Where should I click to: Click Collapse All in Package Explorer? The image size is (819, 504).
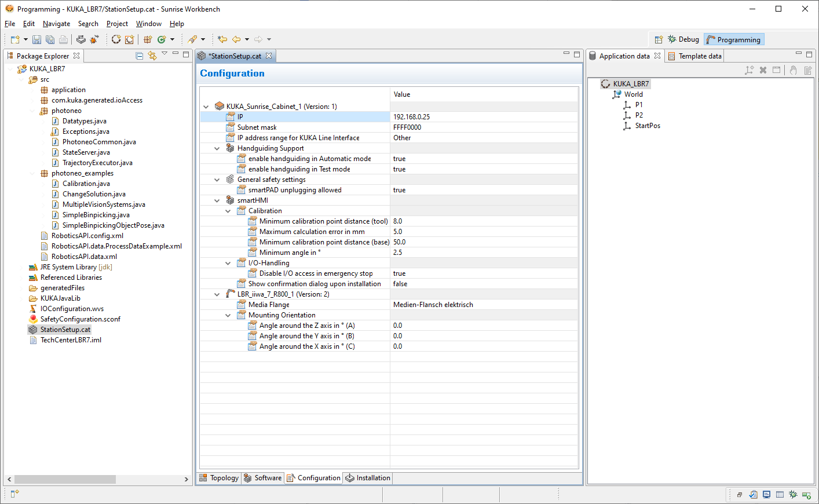[140, 56]
